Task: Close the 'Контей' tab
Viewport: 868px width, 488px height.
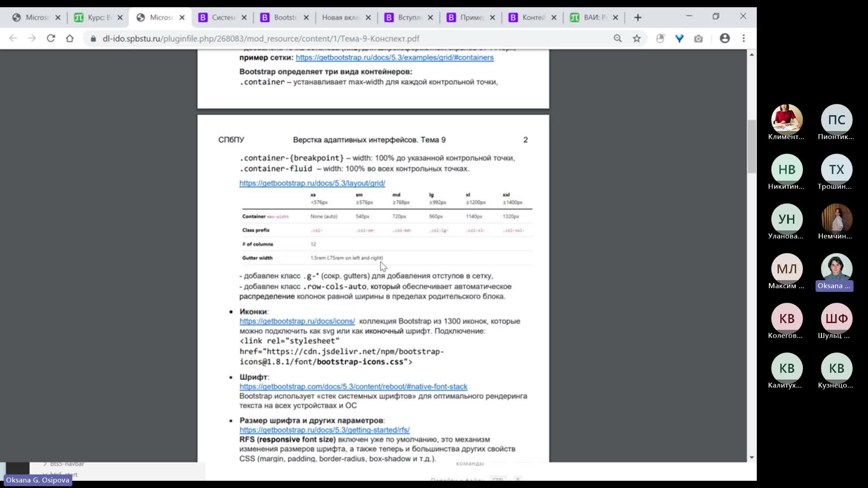Action: pos(554,18)
